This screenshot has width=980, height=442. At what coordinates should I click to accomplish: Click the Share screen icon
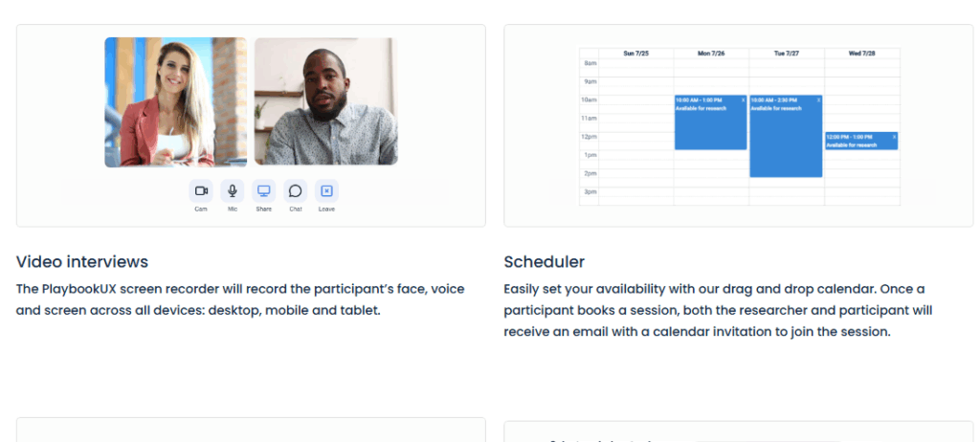[264, 191]
